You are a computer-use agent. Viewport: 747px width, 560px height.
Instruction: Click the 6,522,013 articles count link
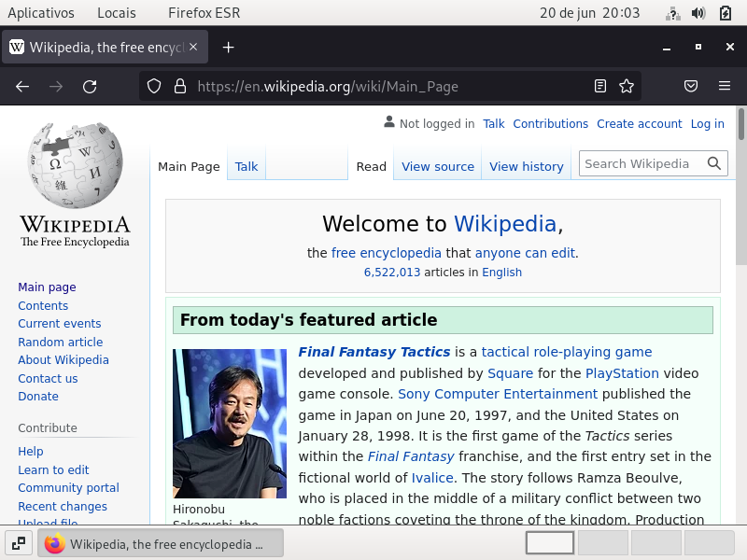point(392,273)
